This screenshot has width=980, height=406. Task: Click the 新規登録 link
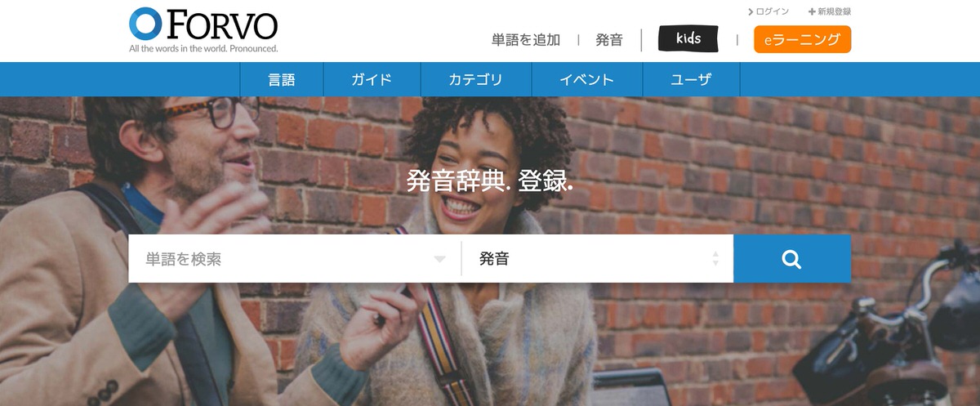[835, 11]
